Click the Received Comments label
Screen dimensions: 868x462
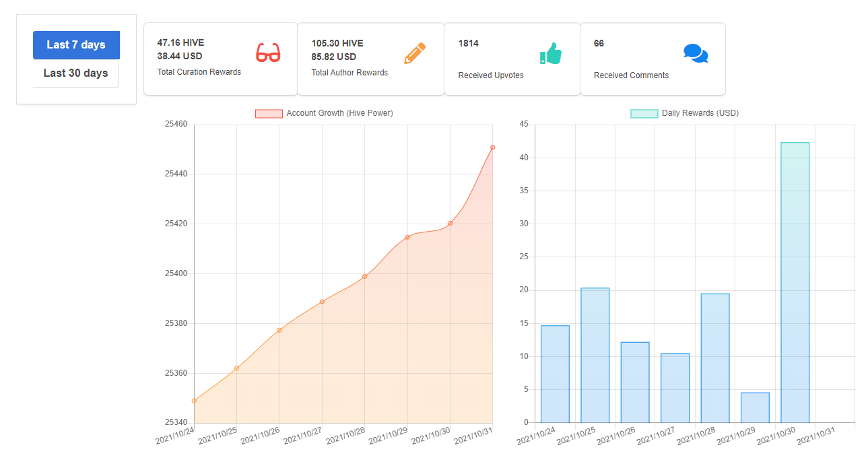click(x=632, y=75)
